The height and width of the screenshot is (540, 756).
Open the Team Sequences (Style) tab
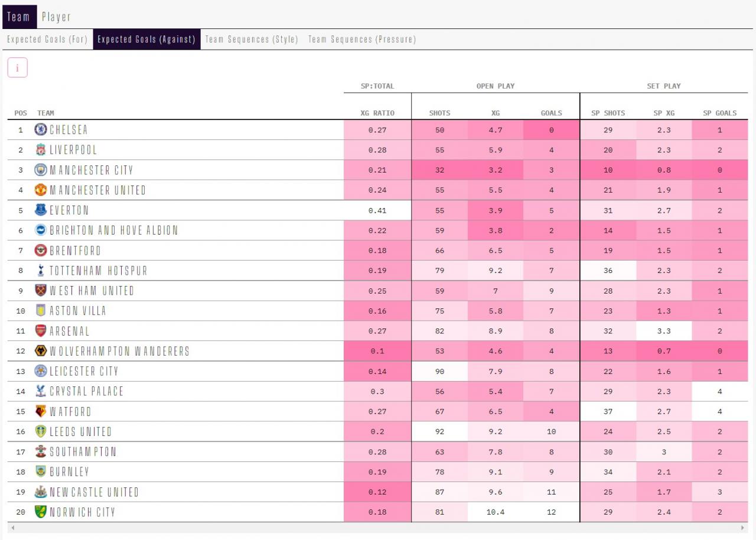(x=252, y=40)
